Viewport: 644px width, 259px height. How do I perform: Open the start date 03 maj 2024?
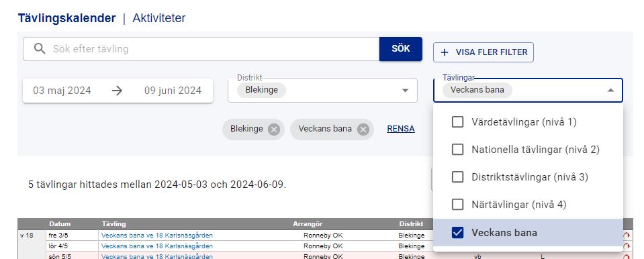62,91
